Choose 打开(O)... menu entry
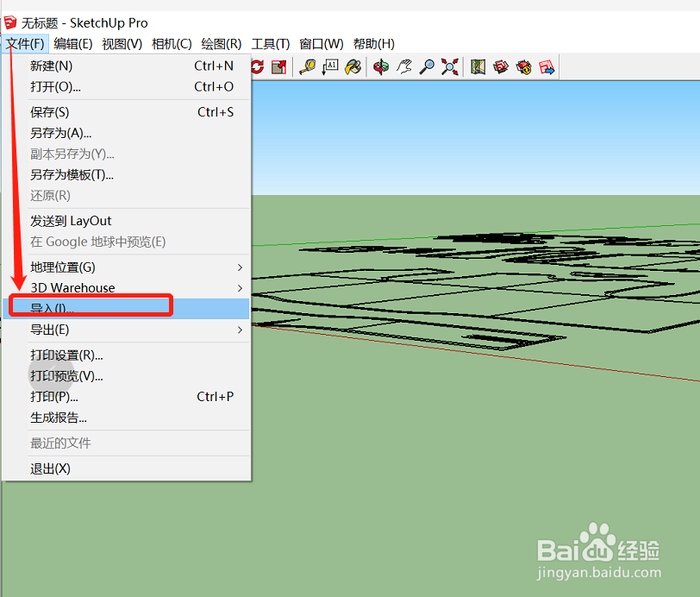The height and width of the screenshot is (597, 700). (126, 86)
